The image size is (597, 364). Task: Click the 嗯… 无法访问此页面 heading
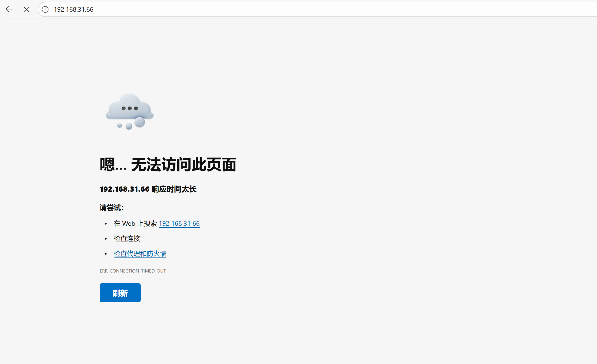168,165
